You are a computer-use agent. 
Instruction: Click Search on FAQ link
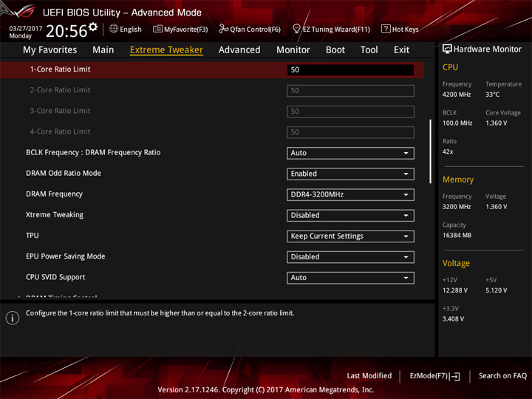click(502, 376)
